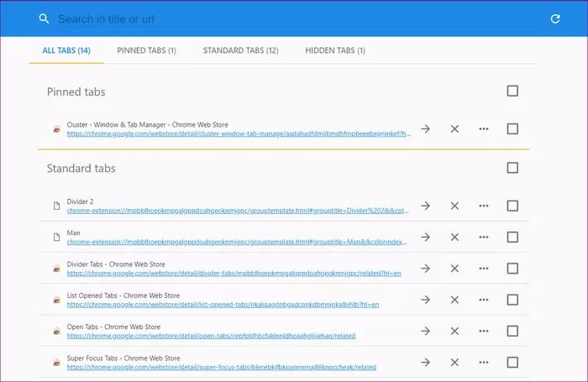
Task: Click the favicon beside Super Focus Tabs title
Action: (56, 363)
